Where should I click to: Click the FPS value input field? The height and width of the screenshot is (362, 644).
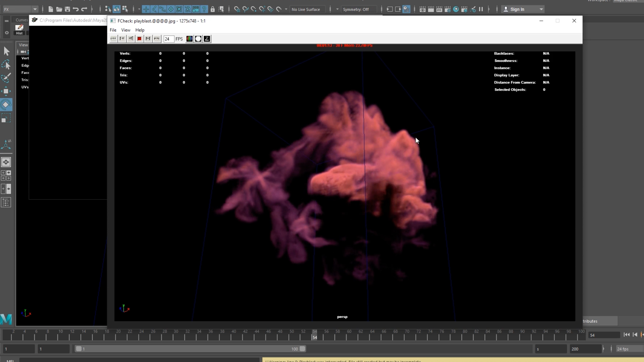click(x=168, y=39)
